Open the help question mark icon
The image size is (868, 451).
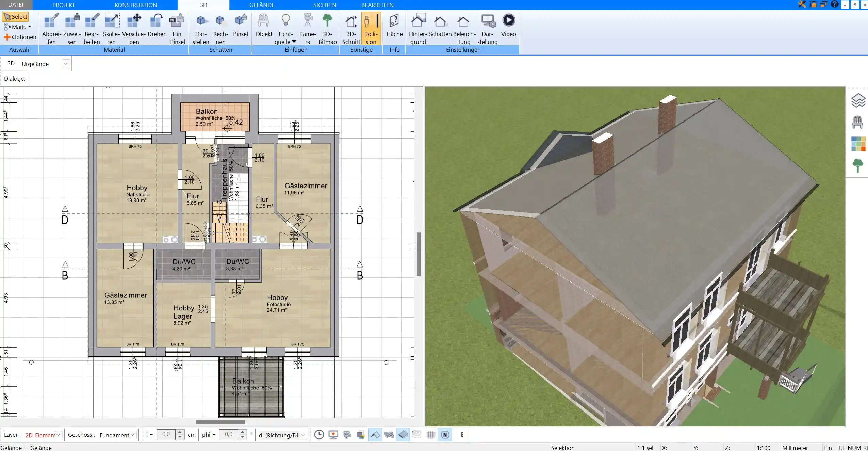coord(834,4)
